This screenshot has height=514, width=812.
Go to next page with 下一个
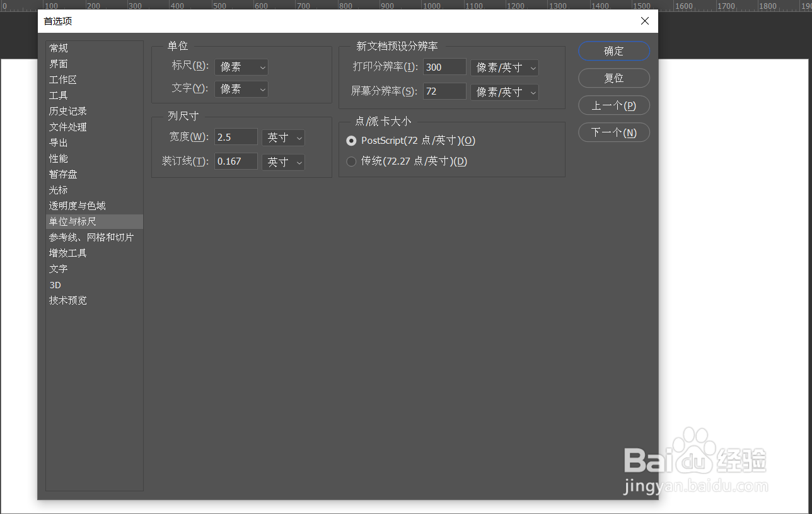click(x=614, y=132)
